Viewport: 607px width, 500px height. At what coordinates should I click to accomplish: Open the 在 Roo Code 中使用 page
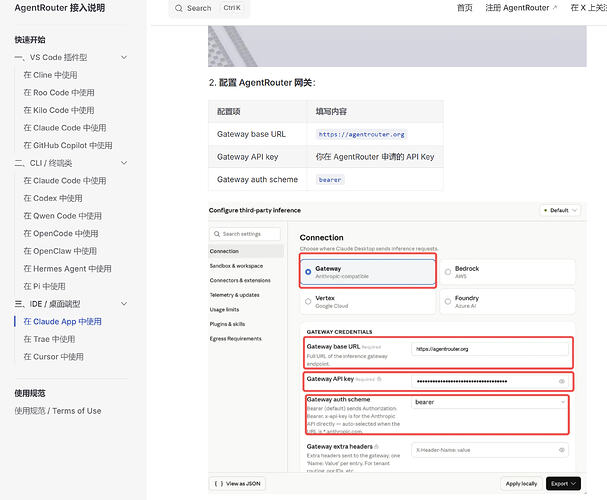[x=59, y=92]
